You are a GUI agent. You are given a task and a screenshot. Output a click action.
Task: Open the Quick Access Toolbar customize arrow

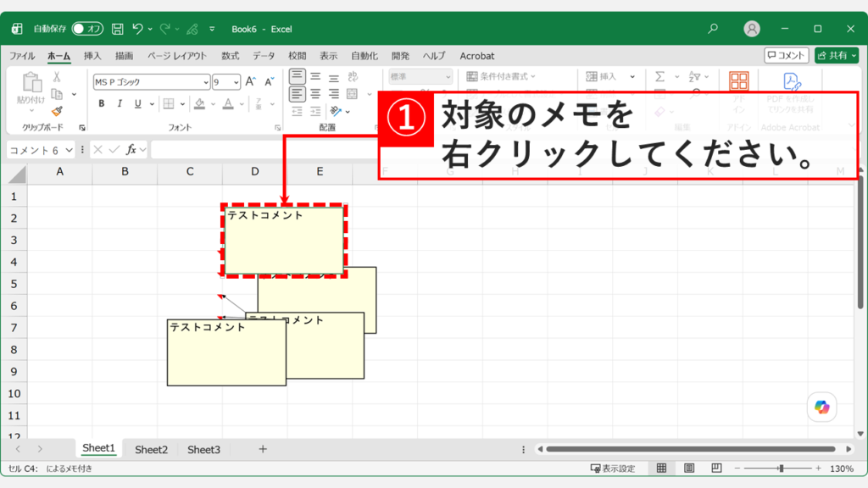tap(212, 29)
